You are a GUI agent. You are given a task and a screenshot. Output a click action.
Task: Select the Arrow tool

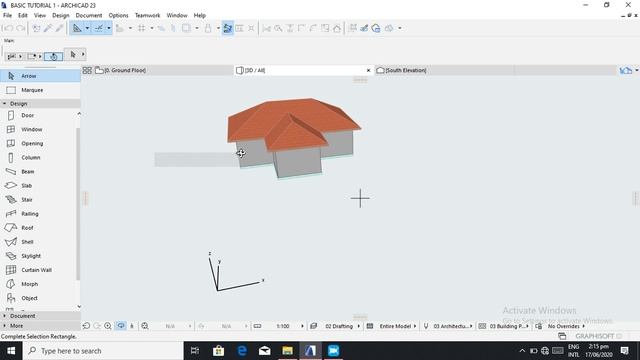pos(40,76)
